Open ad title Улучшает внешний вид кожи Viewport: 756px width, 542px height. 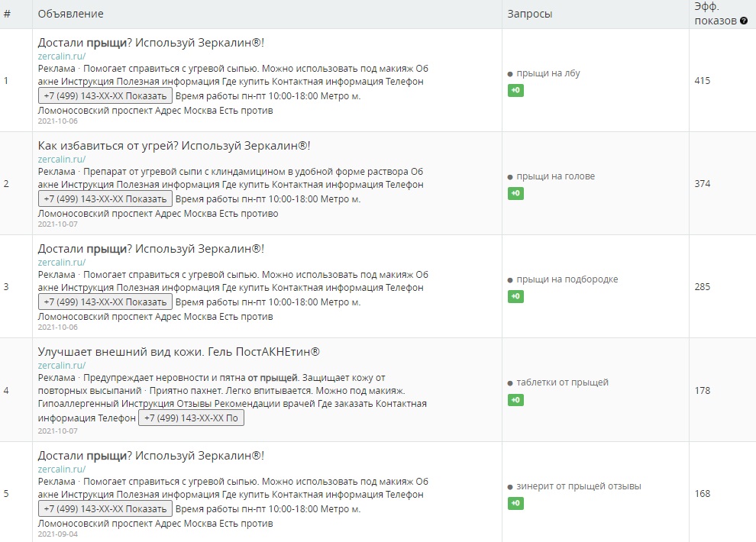pyautogui.click(x=179, y=352)
